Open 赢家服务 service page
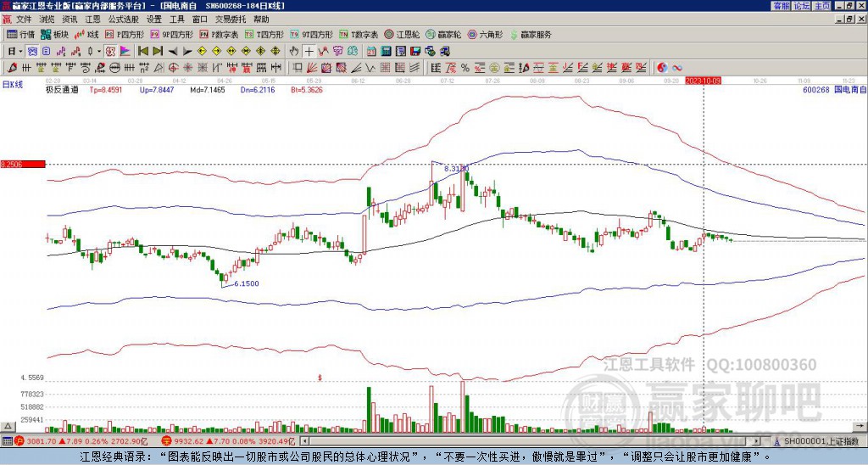Screen dimensions: 868x465 coord(531,34)
